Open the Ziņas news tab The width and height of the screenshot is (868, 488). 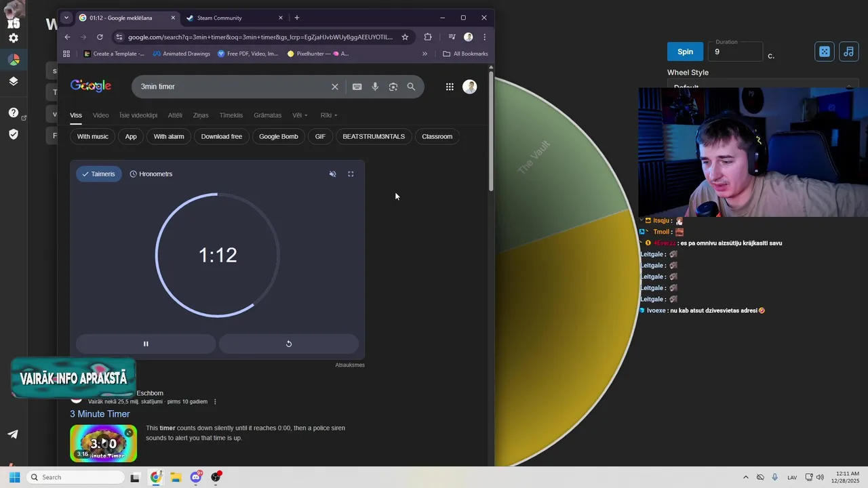point(201,115)
